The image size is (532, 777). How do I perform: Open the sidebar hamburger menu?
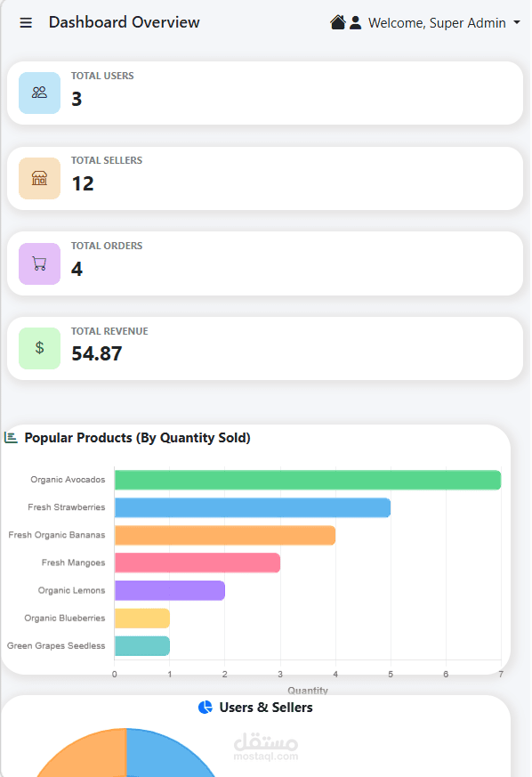(26, 23)
